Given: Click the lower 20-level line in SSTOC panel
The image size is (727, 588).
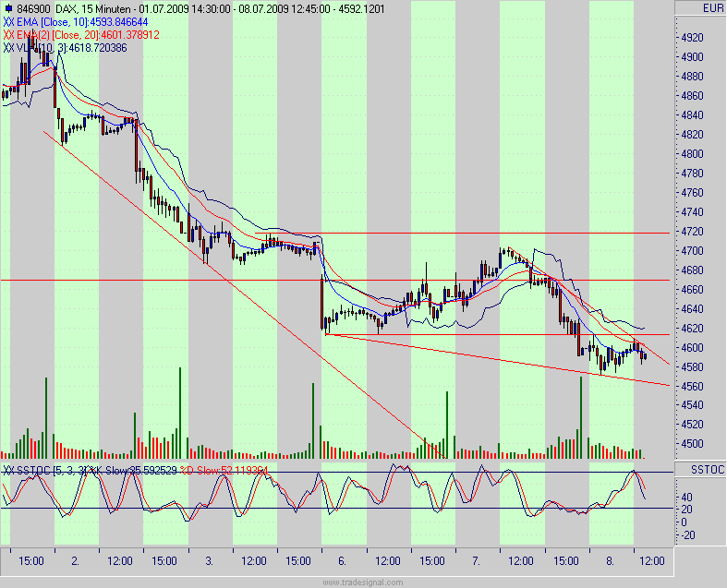Looking at the screenshot, I should [337, 509].
